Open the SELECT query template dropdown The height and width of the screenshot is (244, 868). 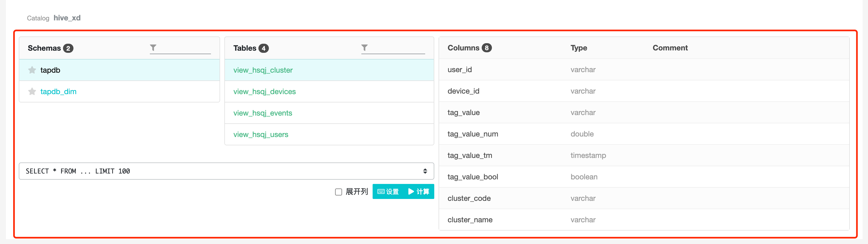[226, 171]
